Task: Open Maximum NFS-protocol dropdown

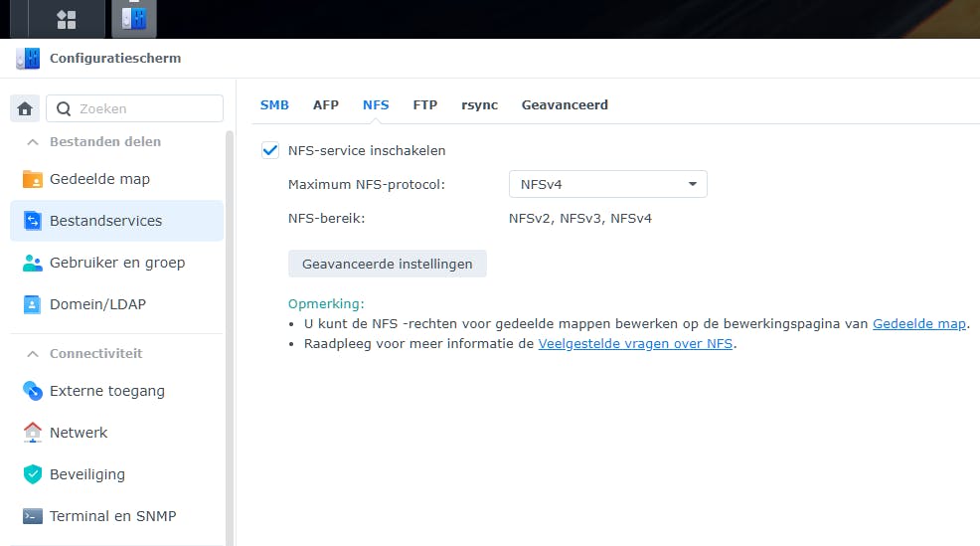Action: (607, 184)
